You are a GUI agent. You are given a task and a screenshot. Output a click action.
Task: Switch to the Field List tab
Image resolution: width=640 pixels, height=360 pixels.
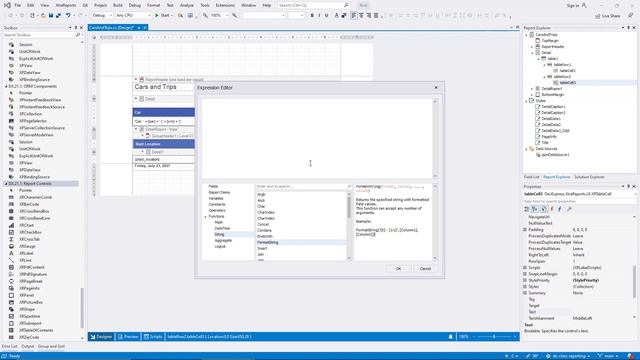click(x=531, y=177)
